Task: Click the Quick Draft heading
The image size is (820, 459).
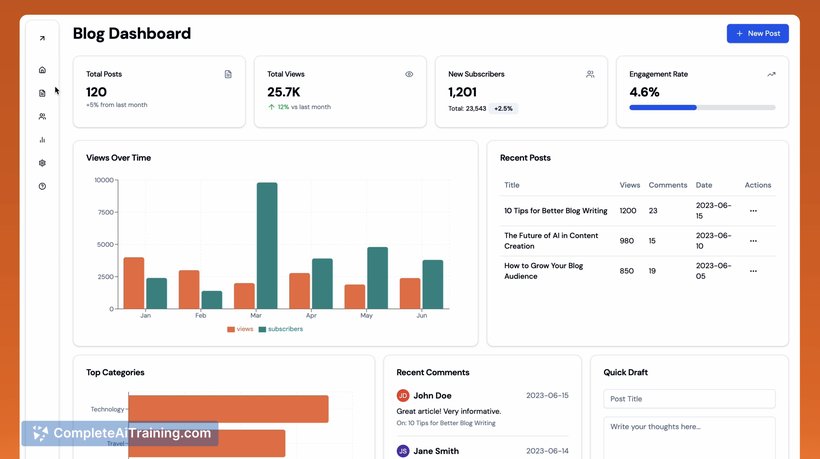Action: point(625,372)
